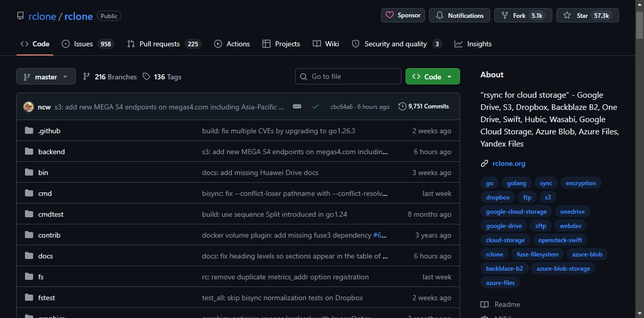
Task: Click the Go to file search field
Action: point(348,76)
